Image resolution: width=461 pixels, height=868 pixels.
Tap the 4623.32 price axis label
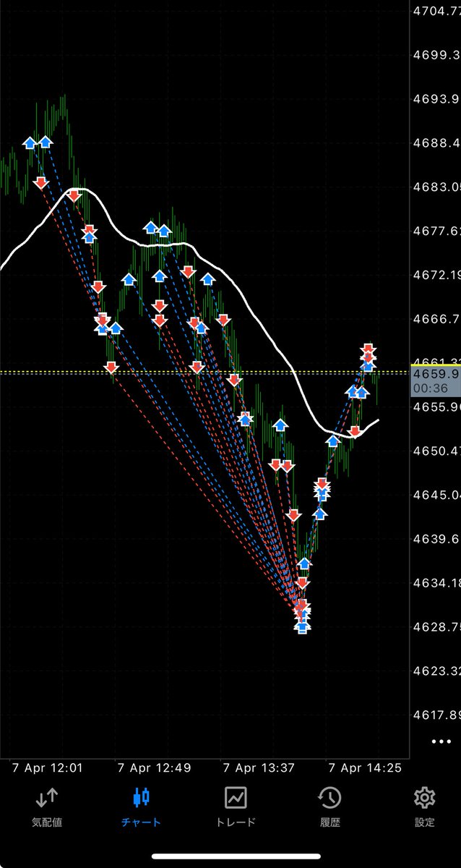436,671
